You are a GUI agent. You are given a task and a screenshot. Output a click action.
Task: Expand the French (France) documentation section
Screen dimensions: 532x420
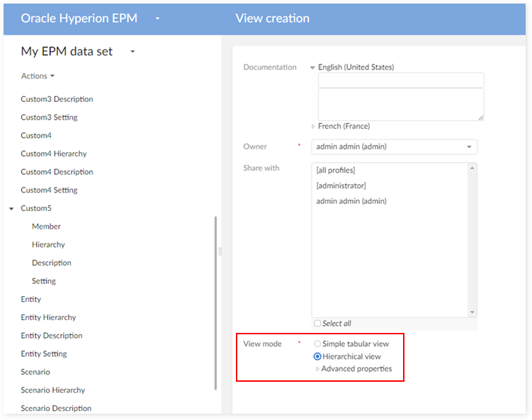(x=313, y=127)
